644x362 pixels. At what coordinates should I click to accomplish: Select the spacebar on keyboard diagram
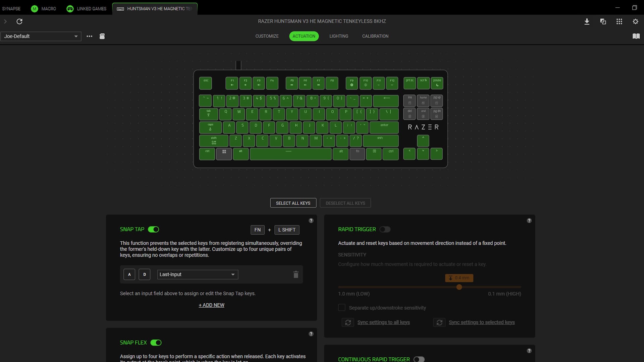click(x=290, y=154)
